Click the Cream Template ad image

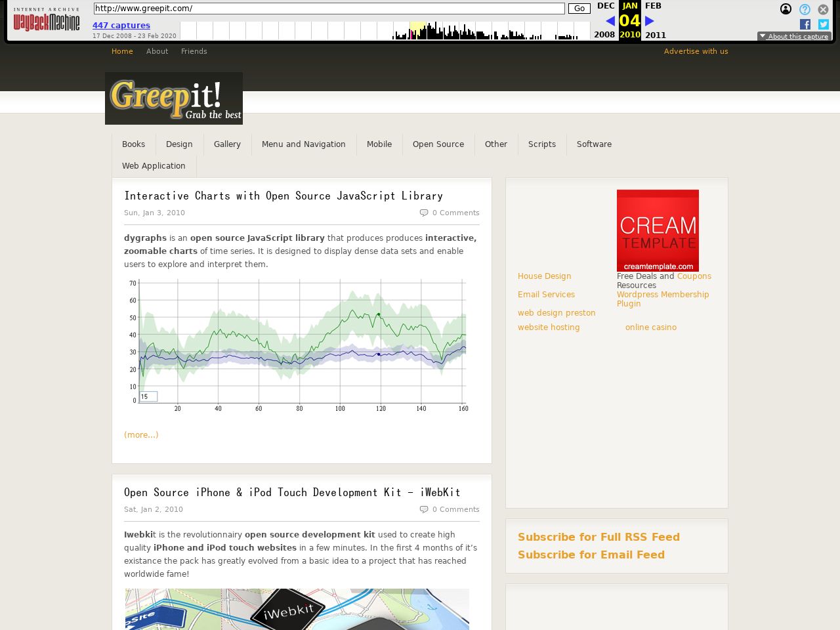[x=658, y=230]
